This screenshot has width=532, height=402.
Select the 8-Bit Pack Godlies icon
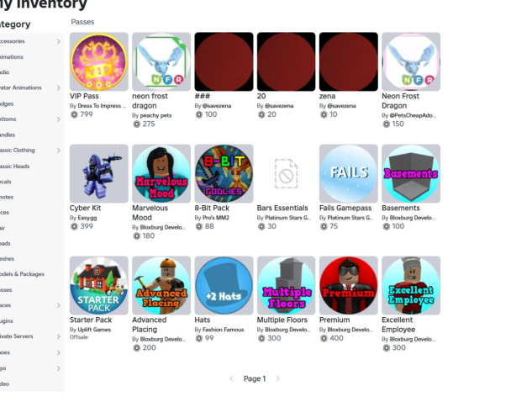(x=224, y=173)
